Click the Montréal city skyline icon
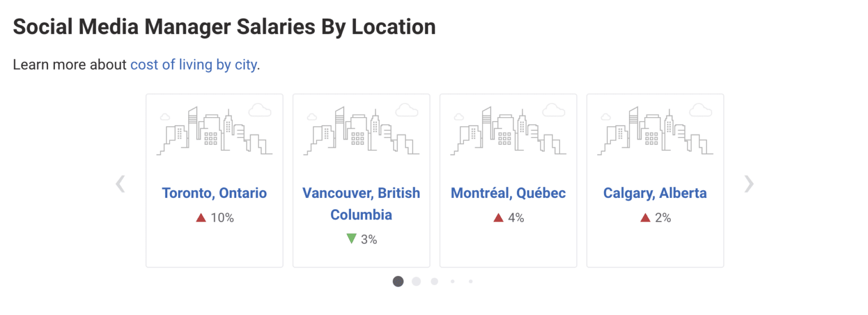The image size is (868, 315). (508, 131)
